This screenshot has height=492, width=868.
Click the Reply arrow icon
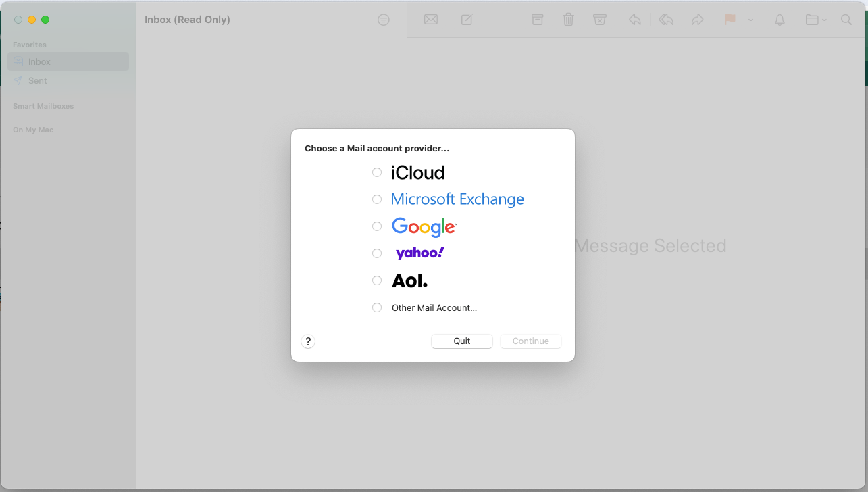coord(634,20)
